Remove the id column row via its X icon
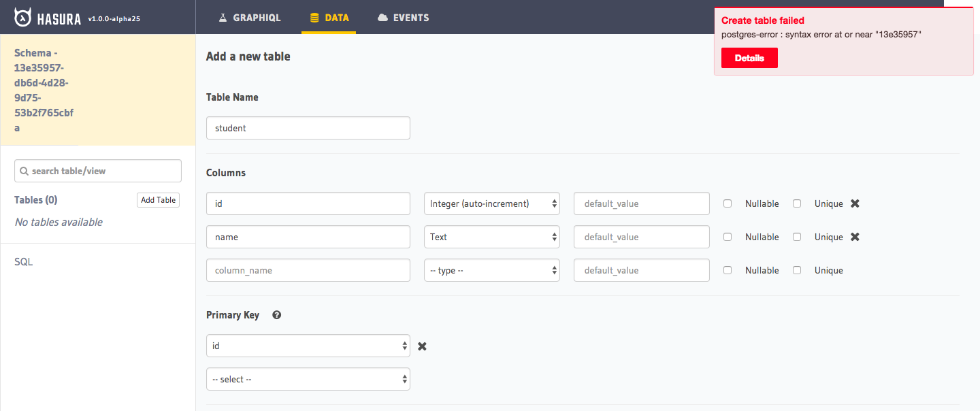980x411 pixels. (x=855, y=203)
